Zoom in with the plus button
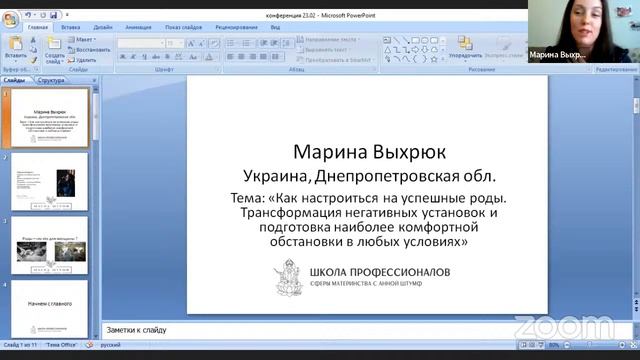 pos(622,345)
